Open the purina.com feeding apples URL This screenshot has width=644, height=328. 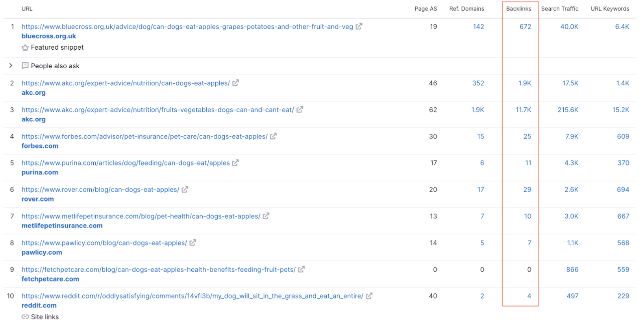pos(126,163)
